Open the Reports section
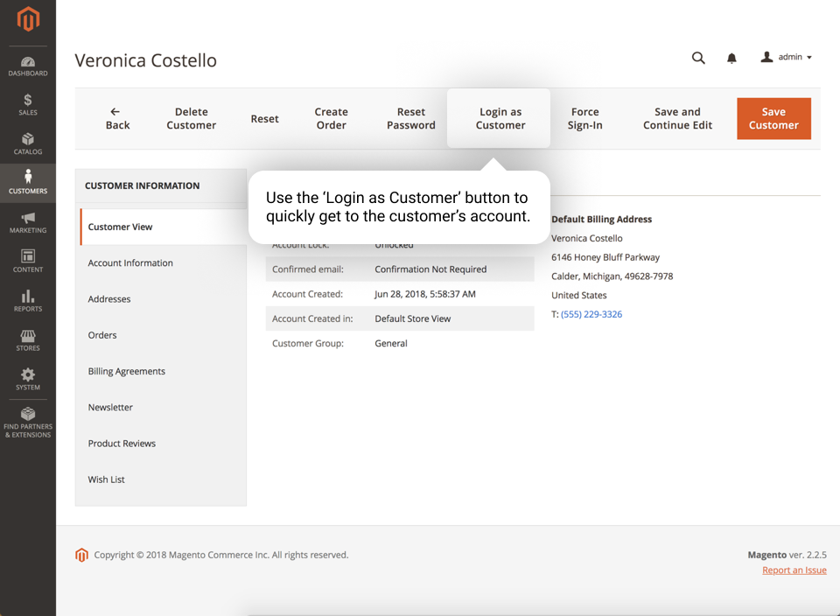 click(28, 303)
